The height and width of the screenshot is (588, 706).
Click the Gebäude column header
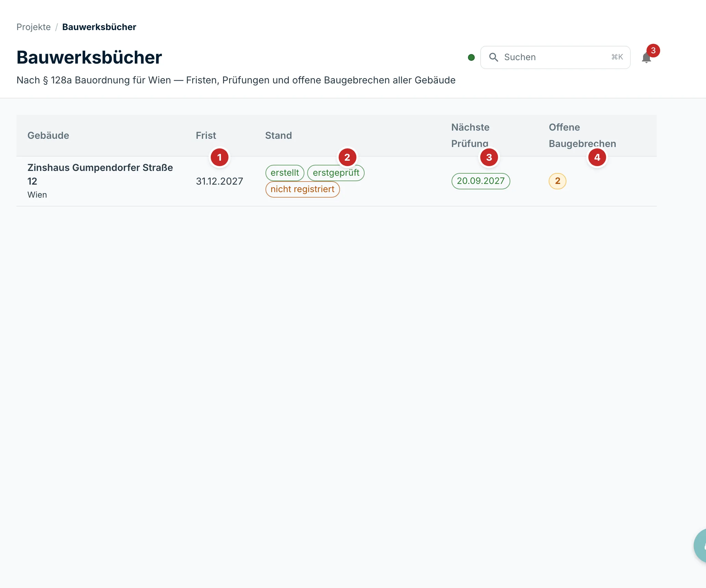pos(48,135)
